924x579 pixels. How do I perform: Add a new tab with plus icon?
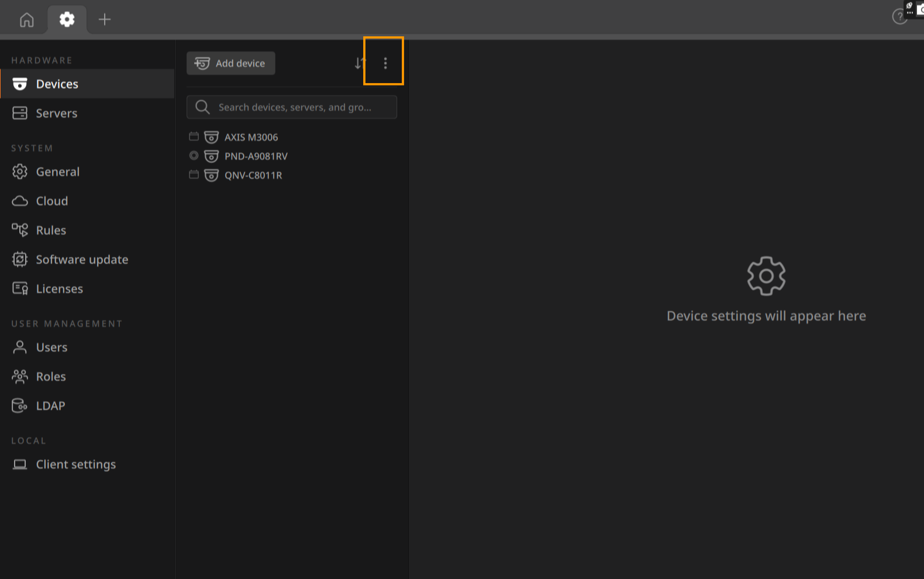105,19
